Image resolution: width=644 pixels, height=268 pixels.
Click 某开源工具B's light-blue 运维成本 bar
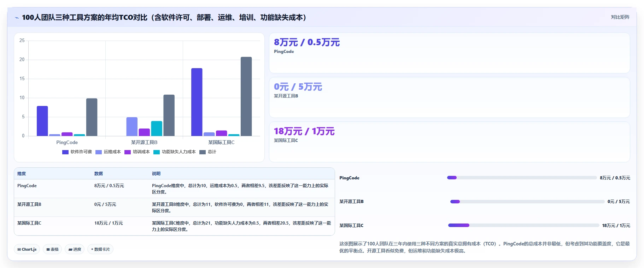pyautogui.click(x=132, y=127)
